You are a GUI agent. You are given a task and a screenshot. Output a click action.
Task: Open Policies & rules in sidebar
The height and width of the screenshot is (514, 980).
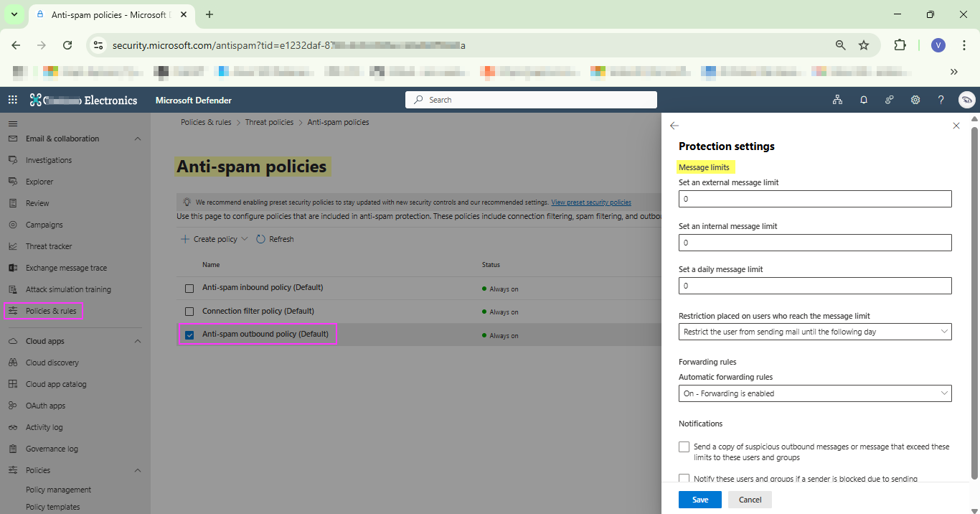[x=51, y=311]
